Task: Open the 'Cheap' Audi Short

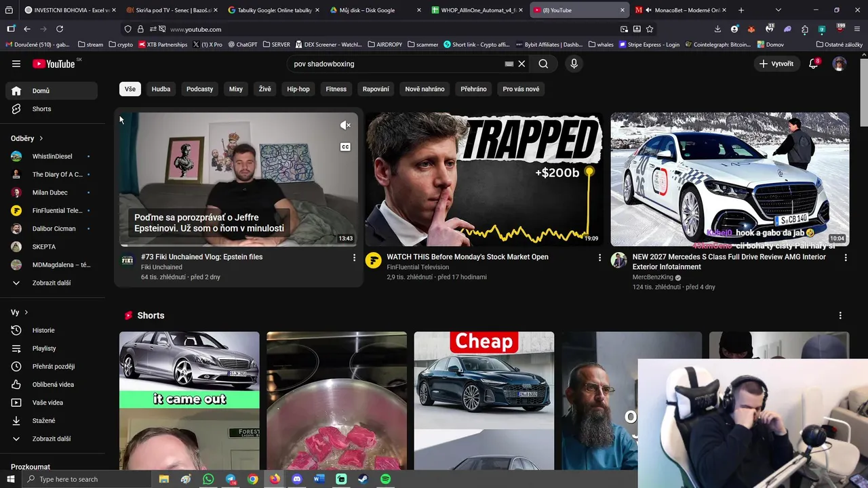Action: point(484,400)
